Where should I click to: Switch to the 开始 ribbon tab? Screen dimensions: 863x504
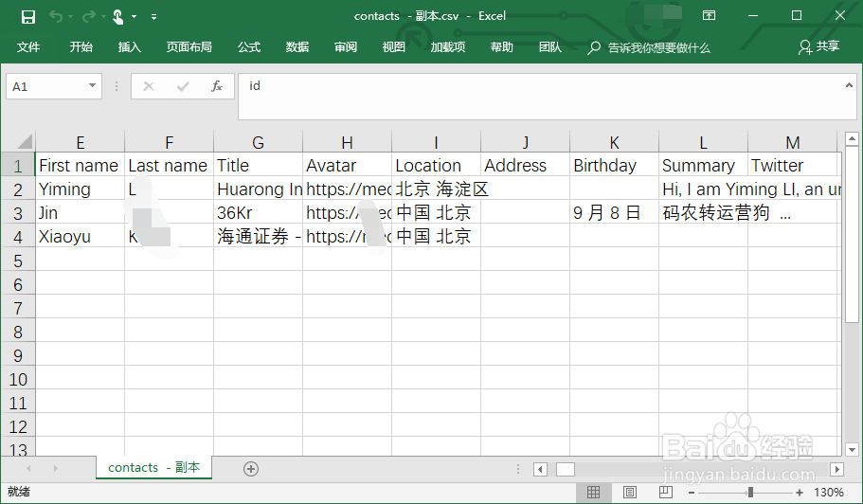click(x=81, y=47)
